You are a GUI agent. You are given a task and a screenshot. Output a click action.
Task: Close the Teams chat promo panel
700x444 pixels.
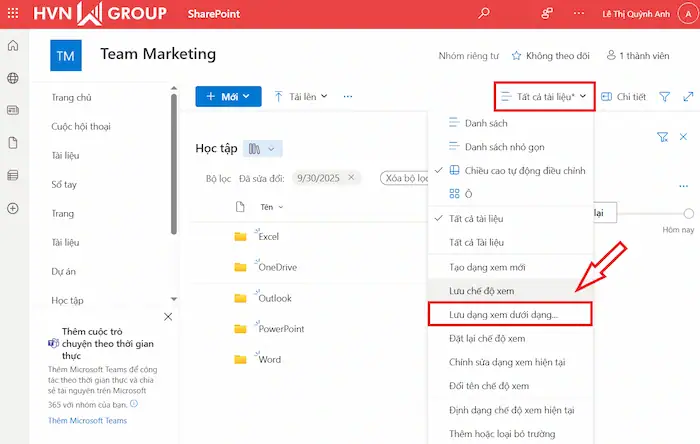pos(168,316)
